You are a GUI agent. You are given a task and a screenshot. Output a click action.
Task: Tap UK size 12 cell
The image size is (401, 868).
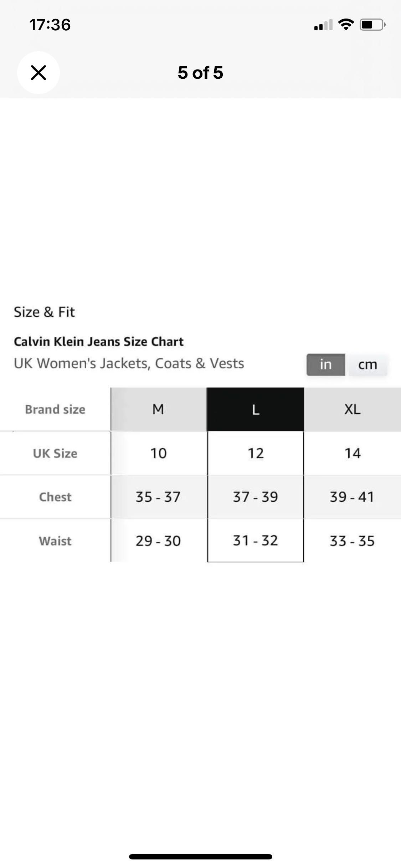click(x=256, y=453)
